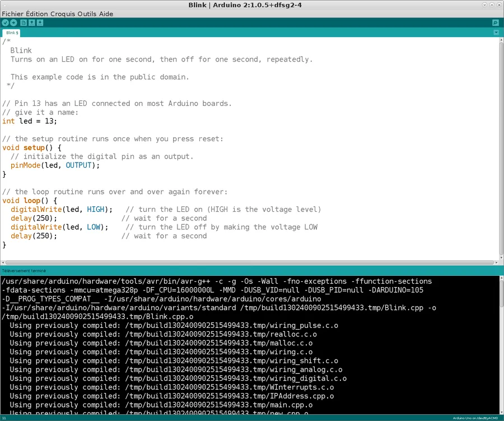Click the editor scrollbar down arrow
This screenshot has height=421, width=504.
click(501, 257)
